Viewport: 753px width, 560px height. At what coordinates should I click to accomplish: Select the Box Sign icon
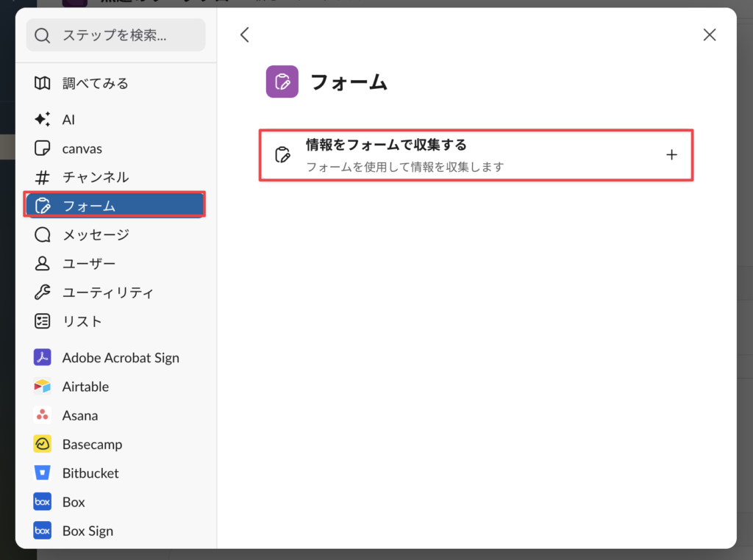point(43,531)
